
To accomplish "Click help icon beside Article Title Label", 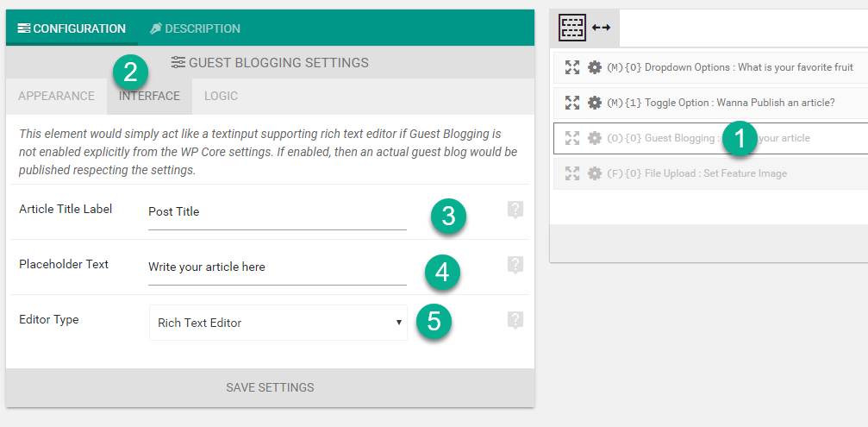I will [515, 210].
